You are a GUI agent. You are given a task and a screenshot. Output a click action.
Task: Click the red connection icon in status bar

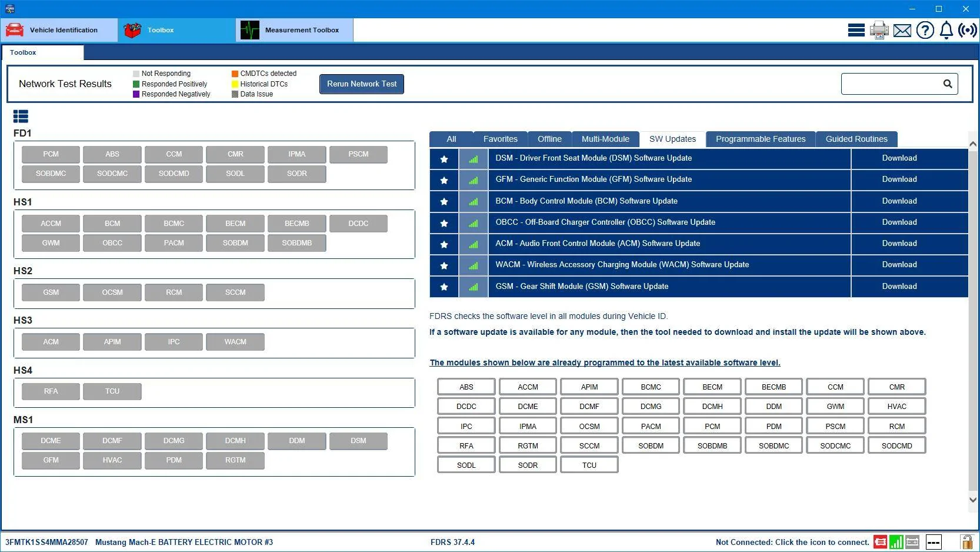click(881, 542)
